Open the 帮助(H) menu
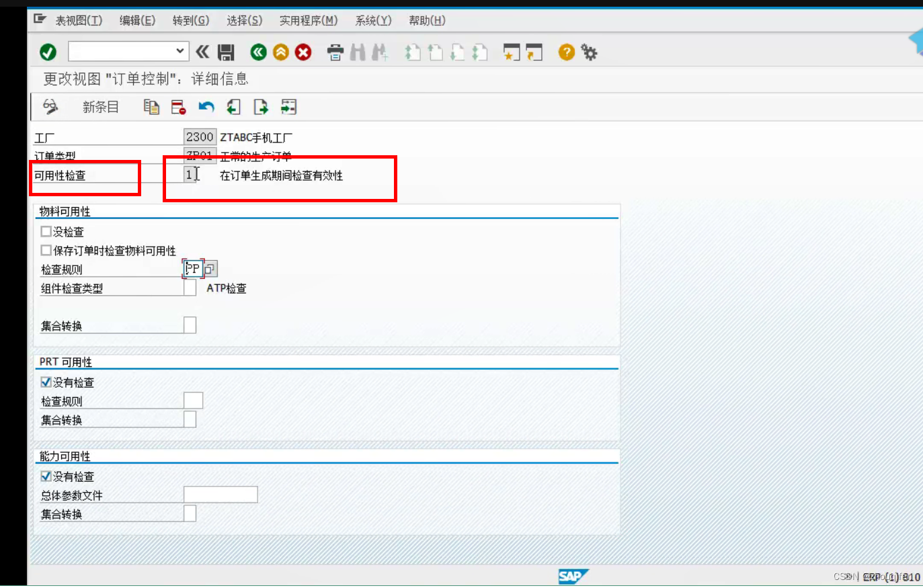Image resolution: width=923 pixels, height=588 pixels. click(x=427, y=20)
